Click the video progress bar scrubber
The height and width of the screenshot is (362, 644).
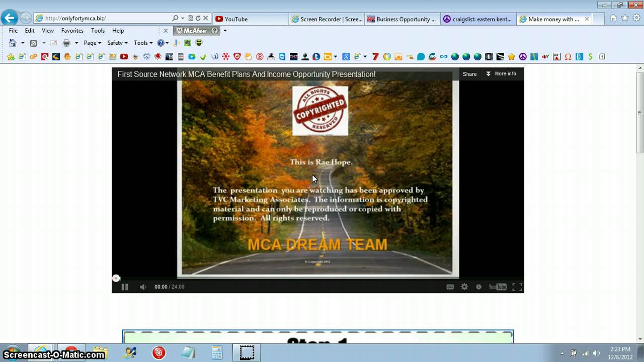pyautogui.click(x=116, y=278)
